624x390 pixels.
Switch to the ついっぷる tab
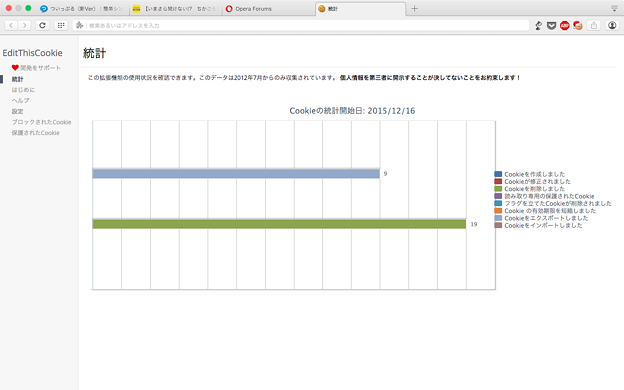(x=82, y=9)
